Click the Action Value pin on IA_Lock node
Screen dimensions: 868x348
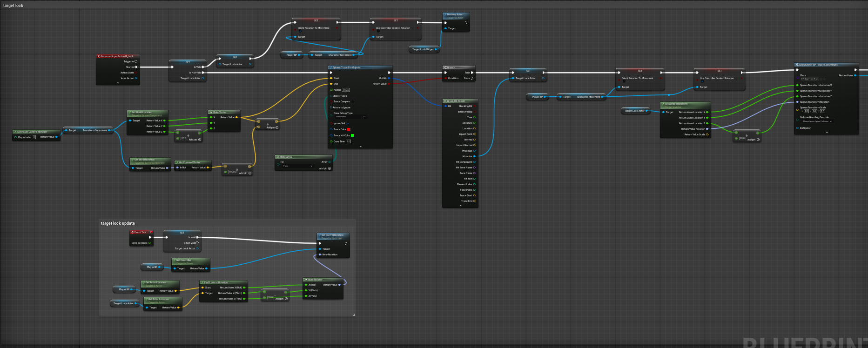click(136, 73)
